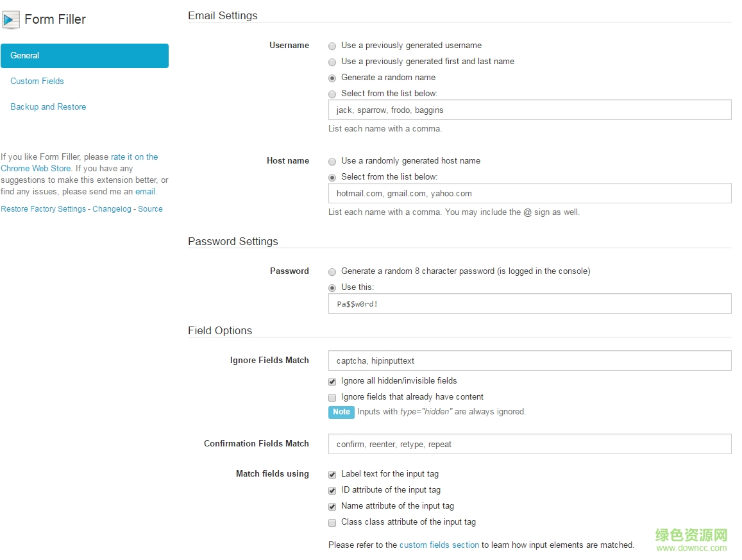Open the Backup and Restore section
This screenshot has height=560, width=742.
point(48,106)
